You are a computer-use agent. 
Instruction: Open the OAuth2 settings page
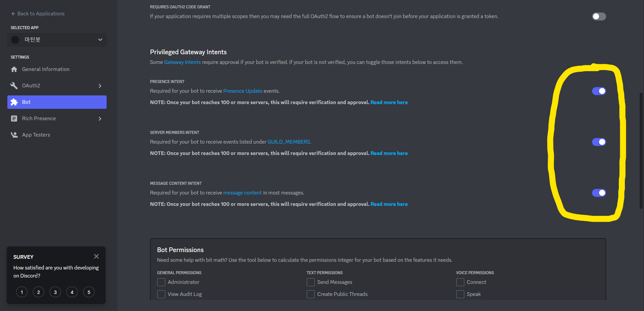(x=57, y=86)
